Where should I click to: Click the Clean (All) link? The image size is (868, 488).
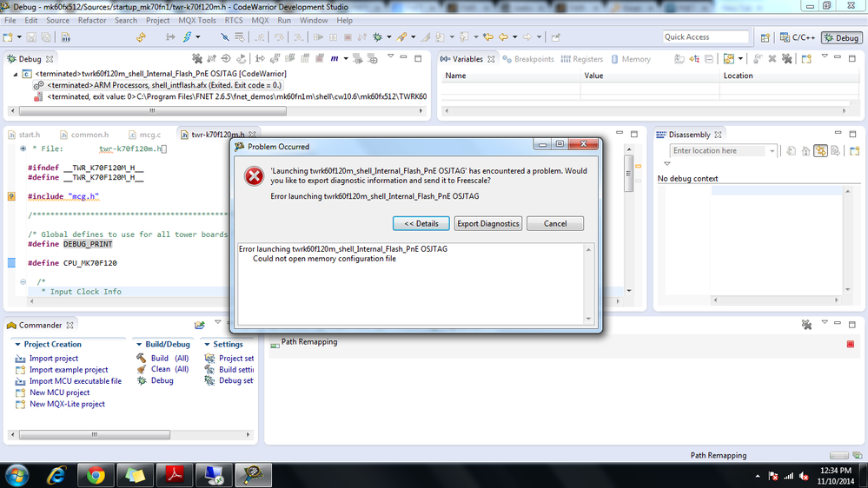170,369
